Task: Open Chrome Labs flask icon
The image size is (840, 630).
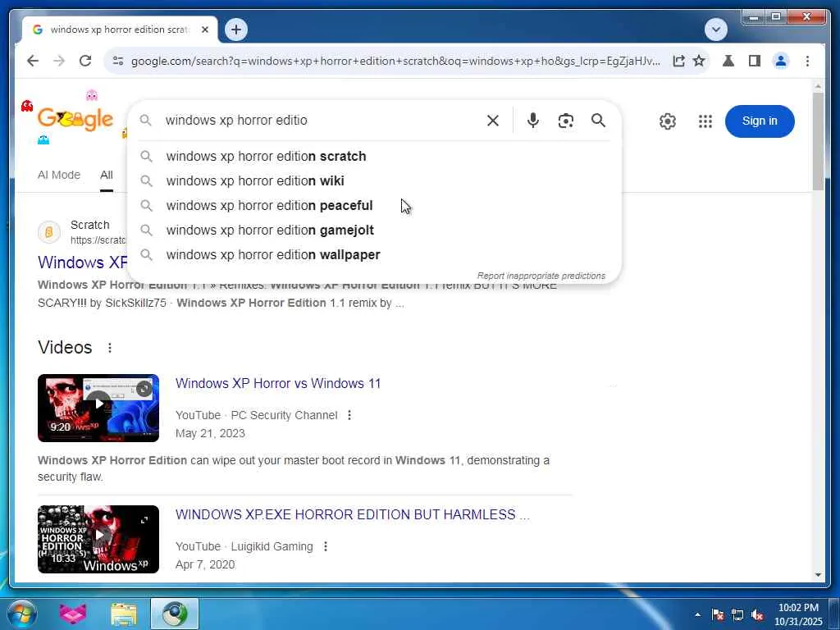Action: pyautogui.click(x=728, y=61)
